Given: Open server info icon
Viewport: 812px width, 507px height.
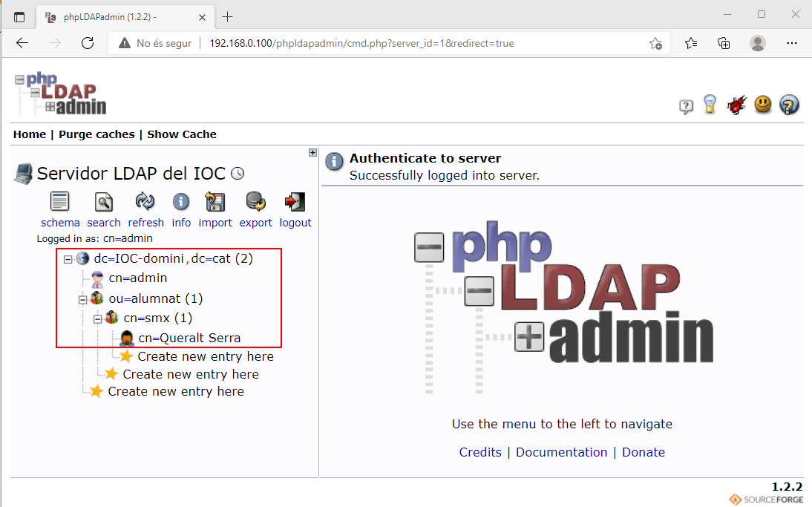Looking at the screenshot, I should [x=181, y=202].
